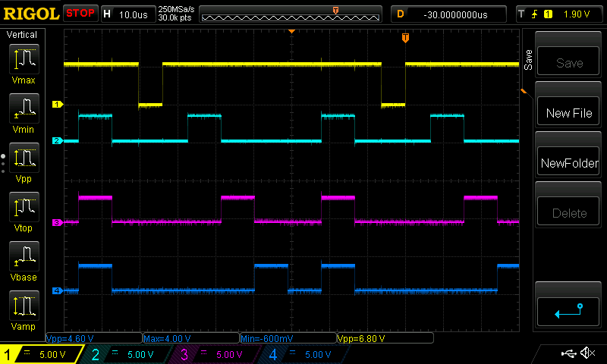Toggle channel 3 scale tab 5.00 V
The height and width of the screenshot is (364, 607).
[x=216, y=354]
